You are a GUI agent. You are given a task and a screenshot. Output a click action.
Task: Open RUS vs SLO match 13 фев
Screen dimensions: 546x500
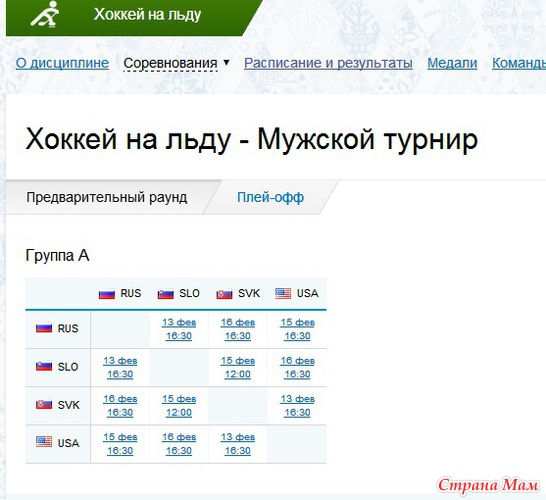point(179,329)
